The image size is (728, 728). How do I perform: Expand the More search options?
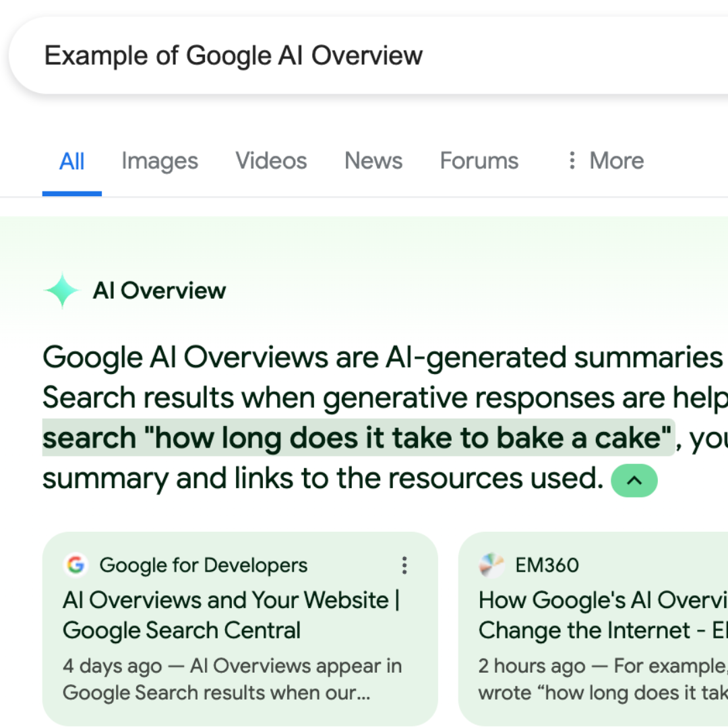(x=603, y=160)
